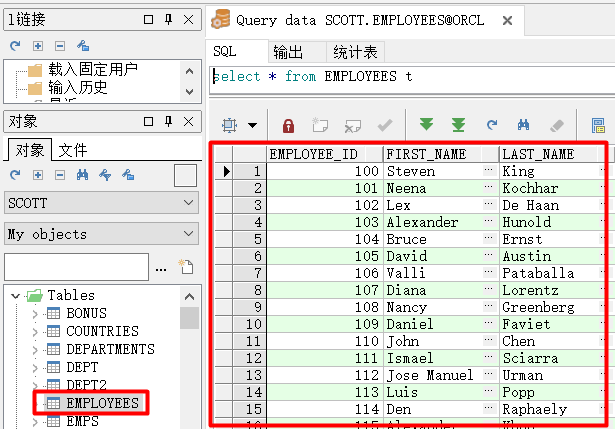Maximize the connection panel
Image resolution: width=615 pixels, height=429 pixels.
pyautogui.click(x=148, y=20)
